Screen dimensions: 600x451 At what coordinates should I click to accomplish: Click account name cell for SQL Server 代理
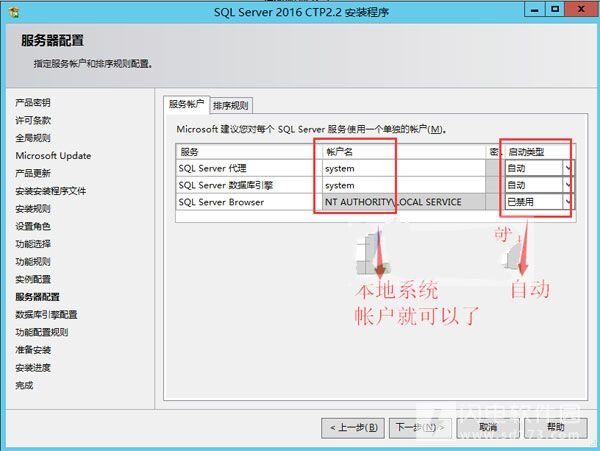click(403, 168)
